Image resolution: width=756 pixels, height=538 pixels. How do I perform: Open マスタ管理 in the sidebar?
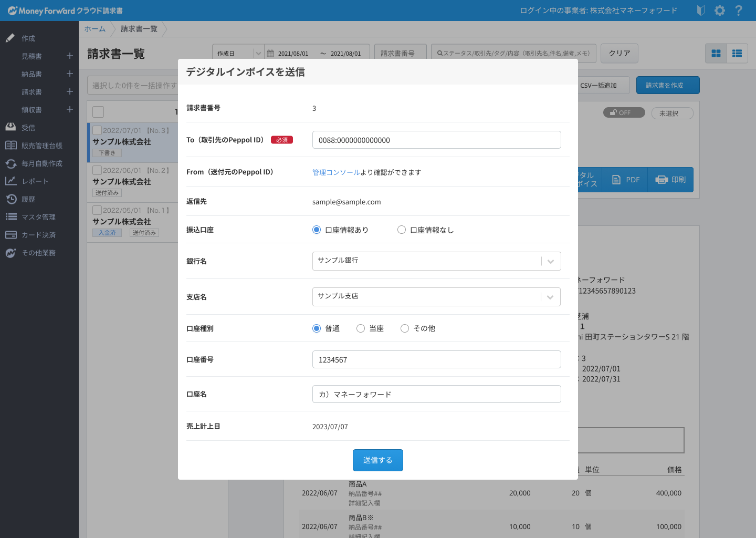(11, 216)
